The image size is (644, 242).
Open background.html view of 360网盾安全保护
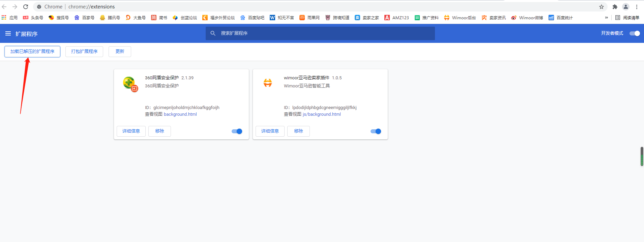tap(180, 114)
